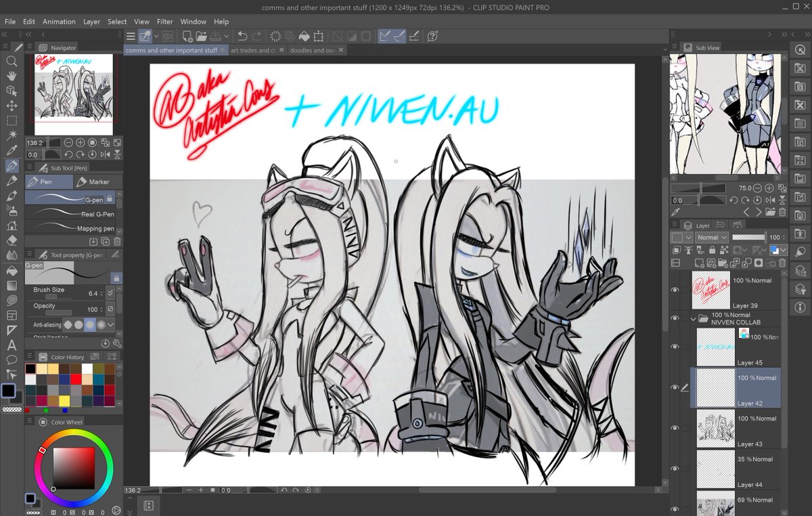Select the Hand move-view tool
This screenshot has height=516, width=812.
[12, 75]
